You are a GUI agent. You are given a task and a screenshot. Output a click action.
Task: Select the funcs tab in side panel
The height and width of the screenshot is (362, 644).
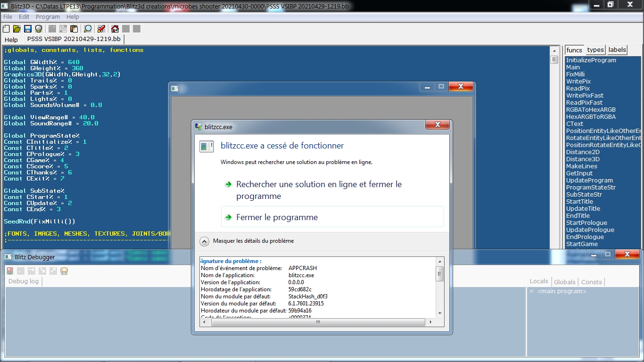574,50
